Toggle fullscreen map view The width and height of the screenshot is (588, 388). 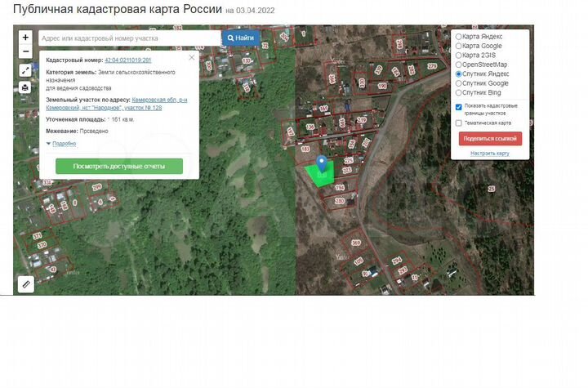(x=26, y=71)
